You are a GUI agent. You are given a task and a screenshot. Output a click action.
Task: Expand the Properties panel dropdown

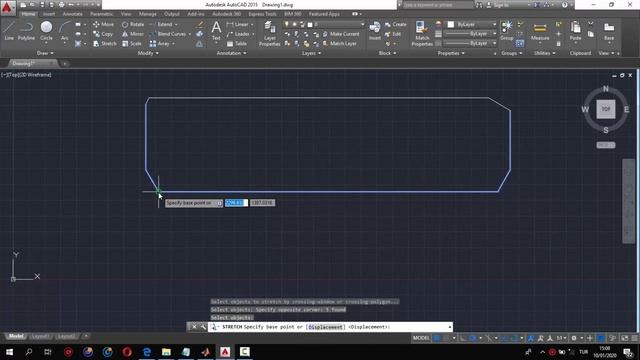click(x=451, y=53)
